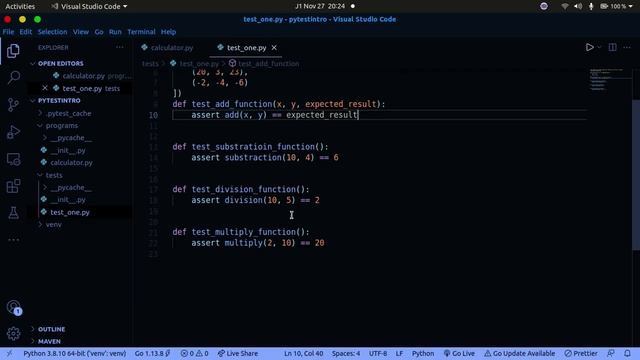
Task: Open Explorer panel more actions ellipsis
Action: [x=120, y=47]
